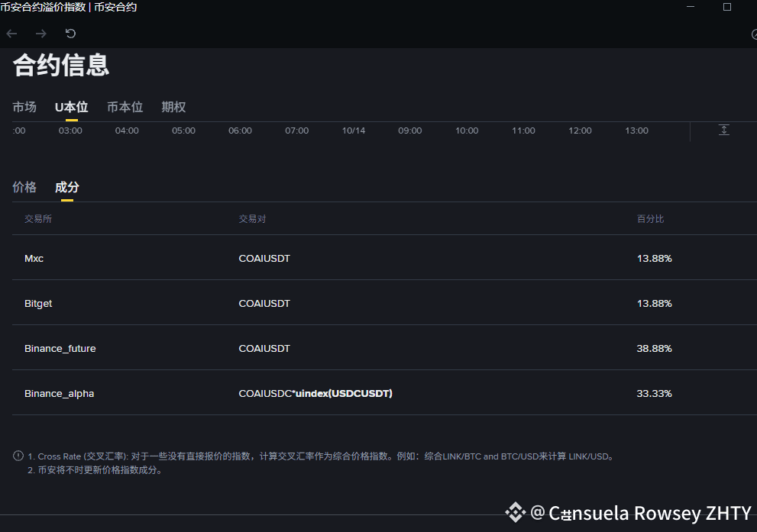The image size is (757, 532).
Task: Click Mxc percentage 13.88%
Action: [x=654, y=259]
